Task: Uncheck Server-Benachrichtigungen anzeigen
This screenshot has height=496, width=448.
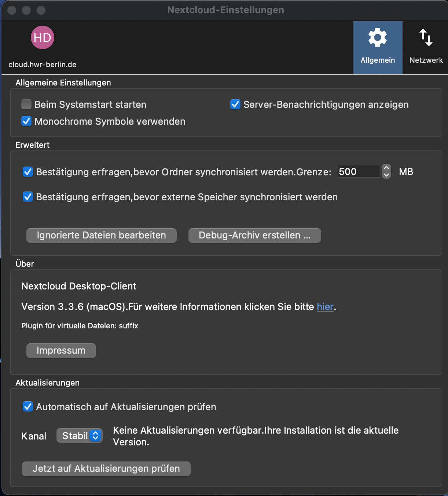Action: tap(235, 105)
